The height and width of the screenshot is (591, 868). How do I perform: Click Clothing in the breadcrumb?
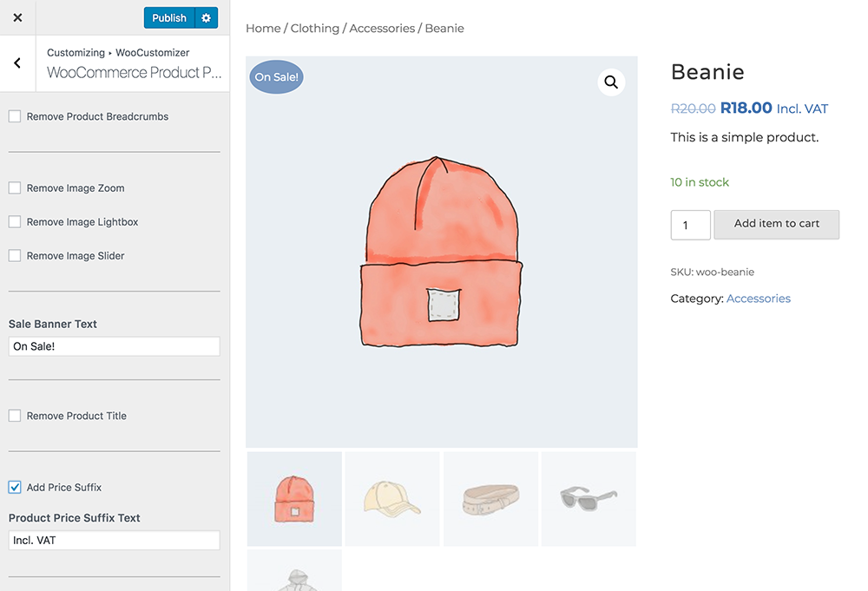coord(314,29)
